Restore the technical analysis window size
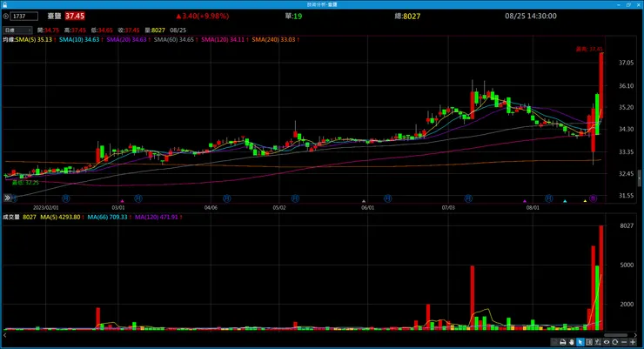This screenshot has width=644, height=349. [x=628, y=4]
